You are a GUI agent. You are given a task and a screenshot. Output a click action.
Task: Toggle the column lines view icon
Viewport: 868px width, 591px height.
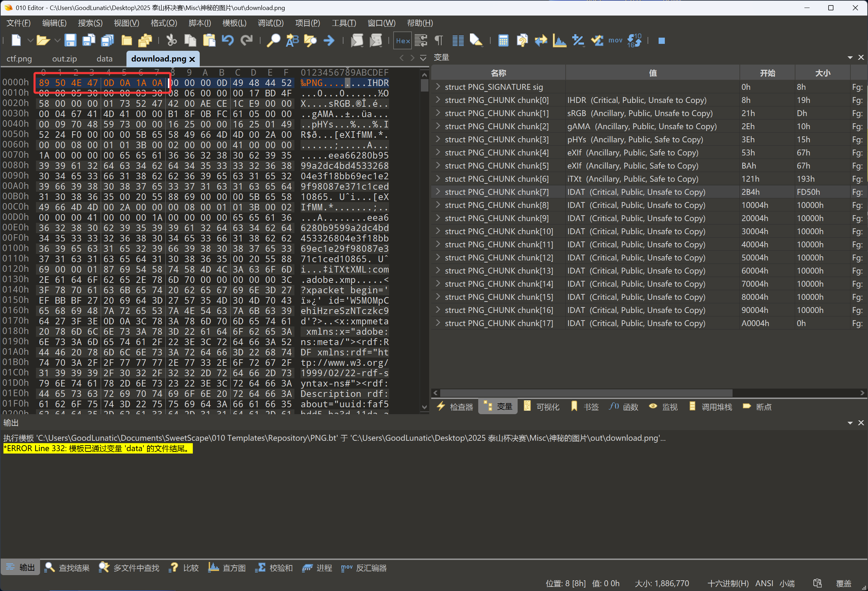click(x=458, y=40)
